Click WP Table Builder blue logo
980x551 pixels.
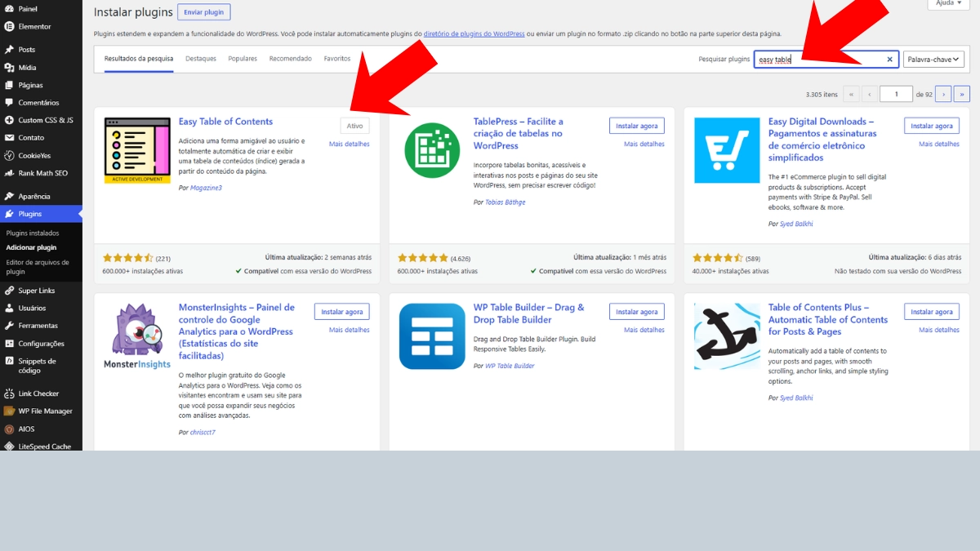(x=432, y=336)
